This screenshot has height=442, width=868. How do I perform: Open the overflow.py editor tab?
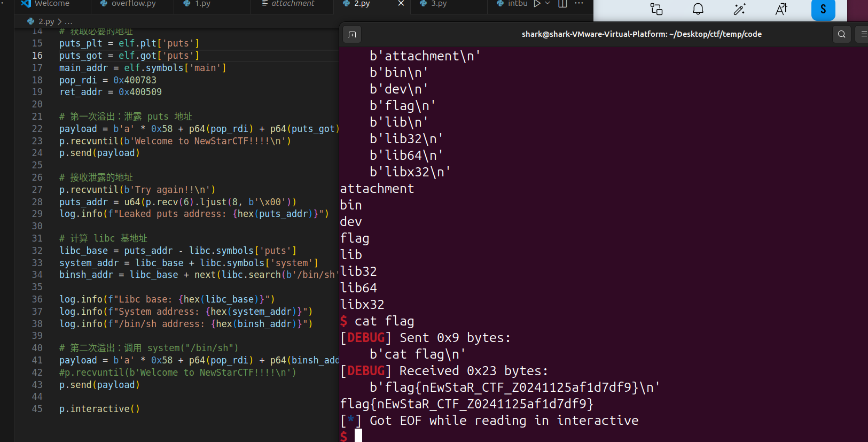128,4
